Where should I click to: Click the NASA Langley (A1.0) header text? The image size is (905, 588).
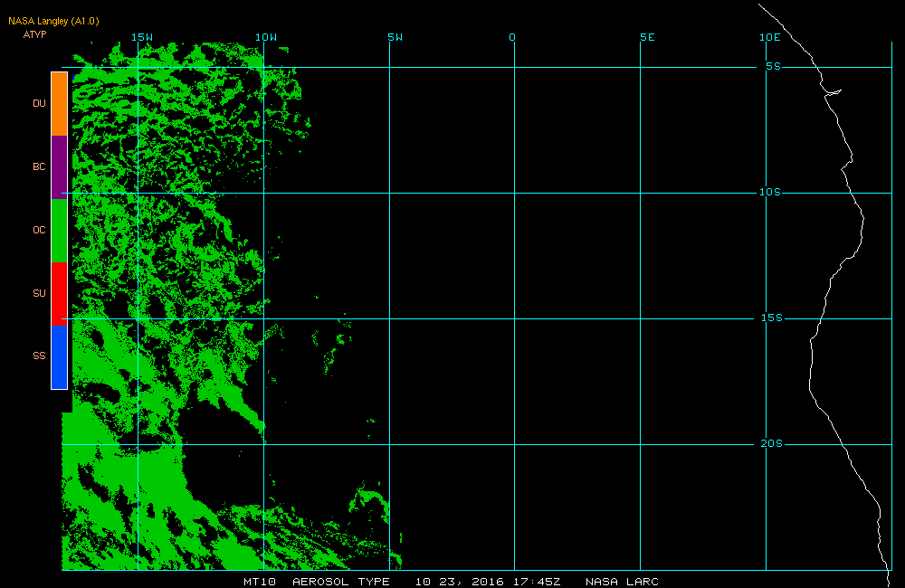tap(53, 20)
